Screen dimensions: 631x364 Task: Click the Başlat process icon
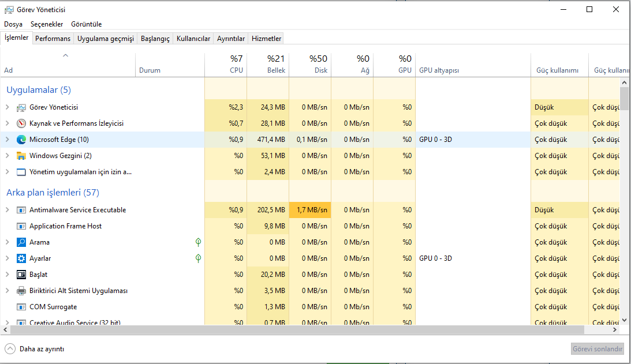(21, 275)
